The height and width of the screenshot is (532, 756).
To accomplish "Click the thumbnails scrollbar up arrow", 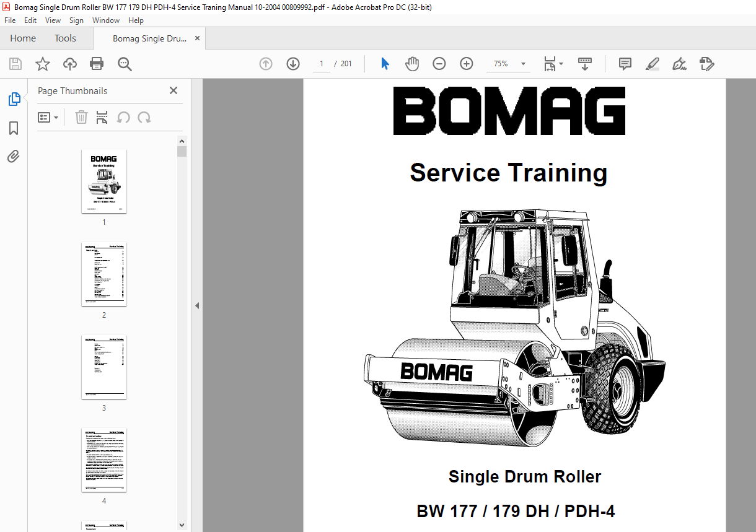I will (182, 141).
